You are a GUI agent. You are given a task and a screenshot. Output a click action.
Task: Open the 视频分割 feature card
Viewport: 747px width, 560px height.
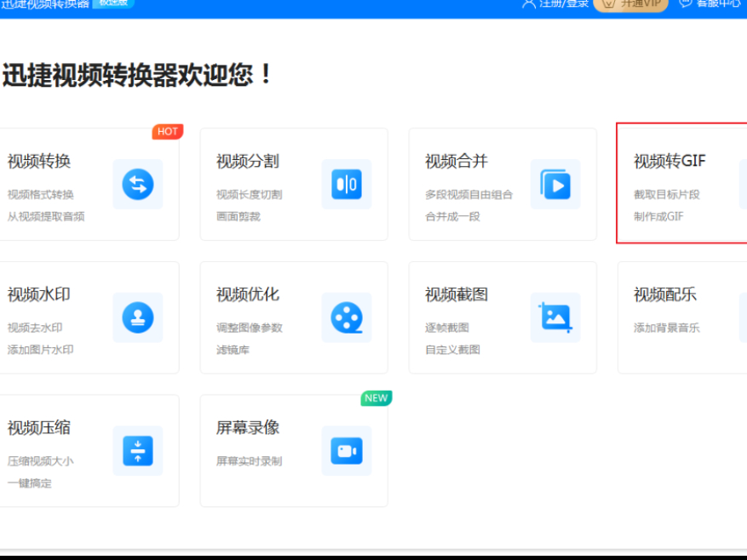pyautogui.click(x=294, y=185)
